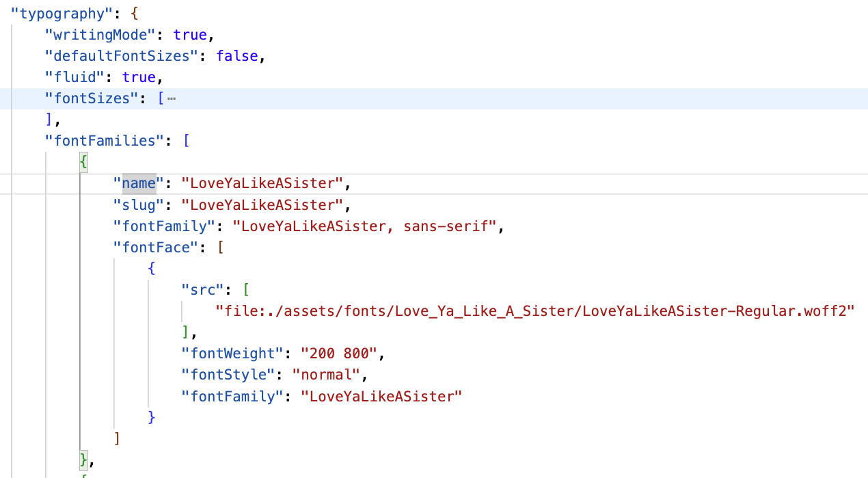Image resolution: width=868 pixels, height=478 pixels.
Task: Click the "200 800" font weight value
Action: pyautogui.click(x=339, y=354)
